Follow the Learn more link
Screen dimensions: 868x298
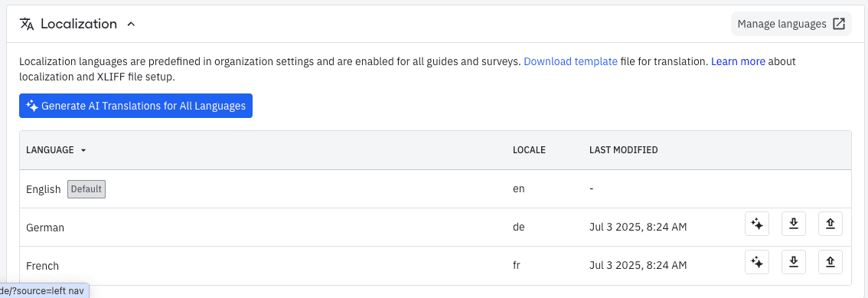pos(738,61)
